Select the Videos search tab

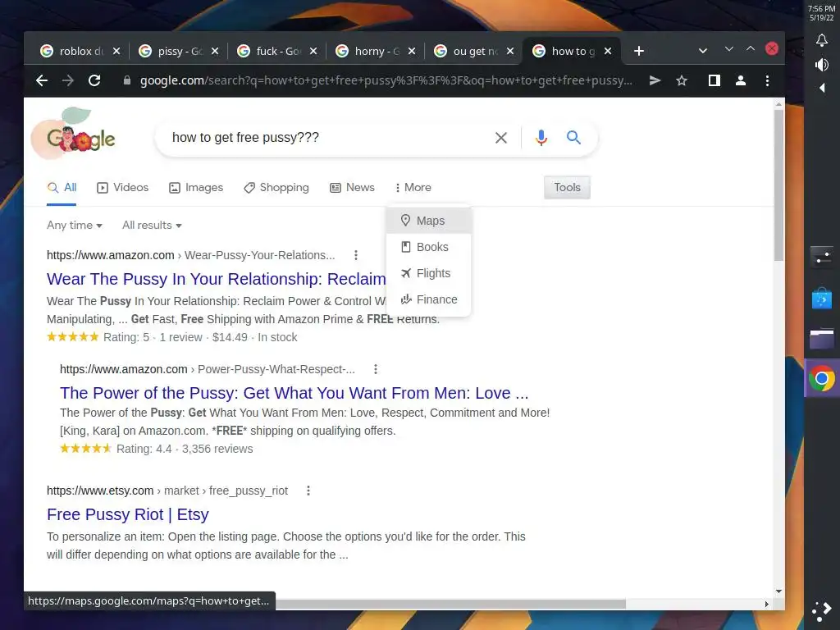(123, 188)
